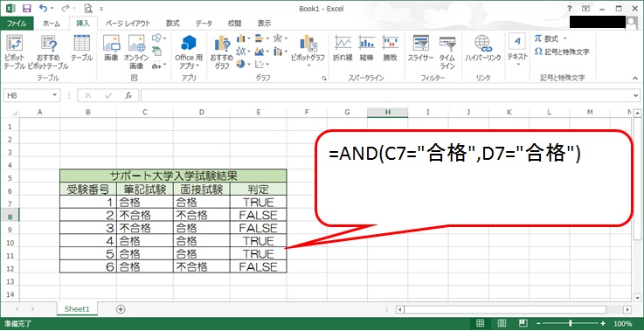The width and height of the screenshot is (644, 331).
Task: Insert a line sparkline (折れ線)
Action: (x=343, y=48)
